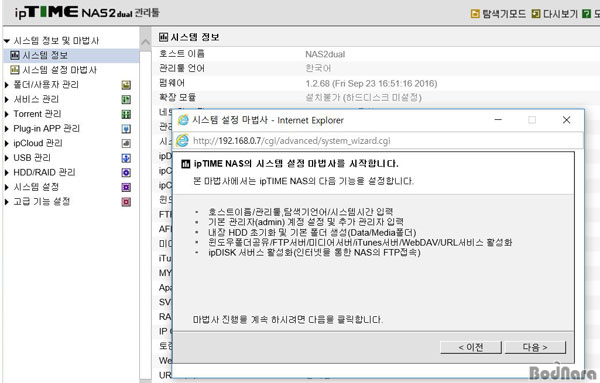
Task: Click the 관리툴 언어 row label
Action: tap(182, 68)
